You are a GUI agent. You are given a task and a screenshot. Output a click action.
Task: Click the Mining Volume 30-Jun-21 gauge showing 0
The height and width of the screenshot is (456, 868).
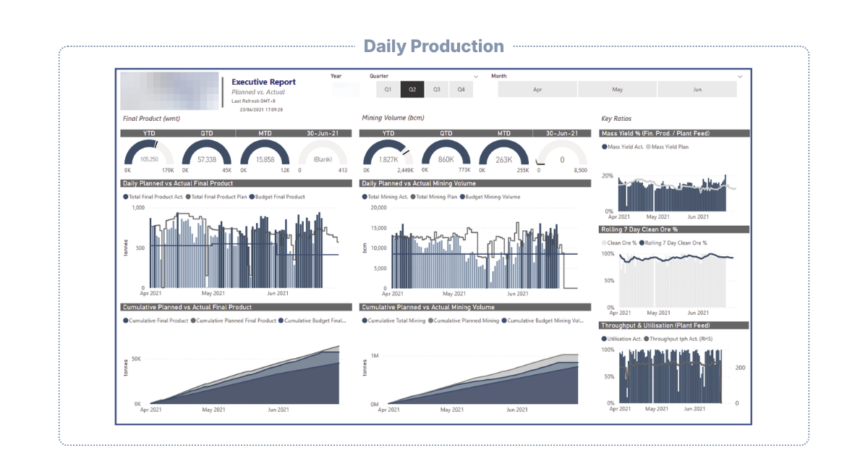[x=561, y=156]
